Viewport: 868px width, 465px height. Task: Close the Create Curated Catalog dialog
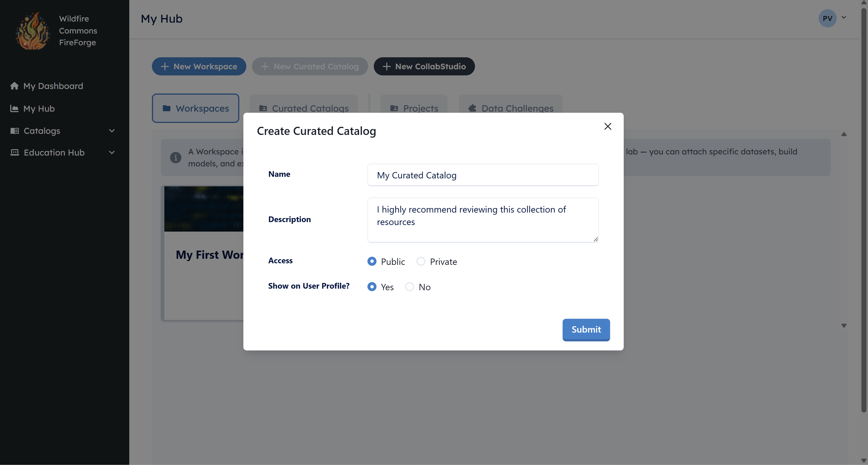608,126
